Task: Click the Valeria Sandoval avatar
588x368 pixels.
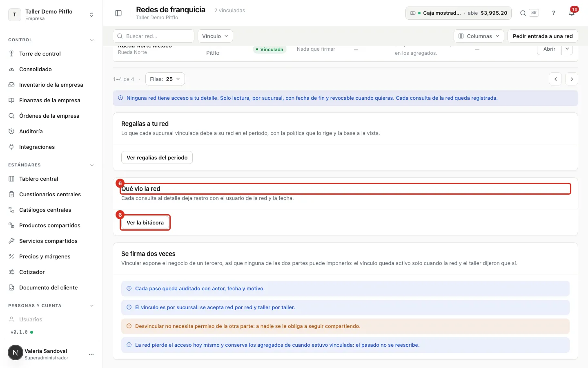Action: click(x=16, y=352)
